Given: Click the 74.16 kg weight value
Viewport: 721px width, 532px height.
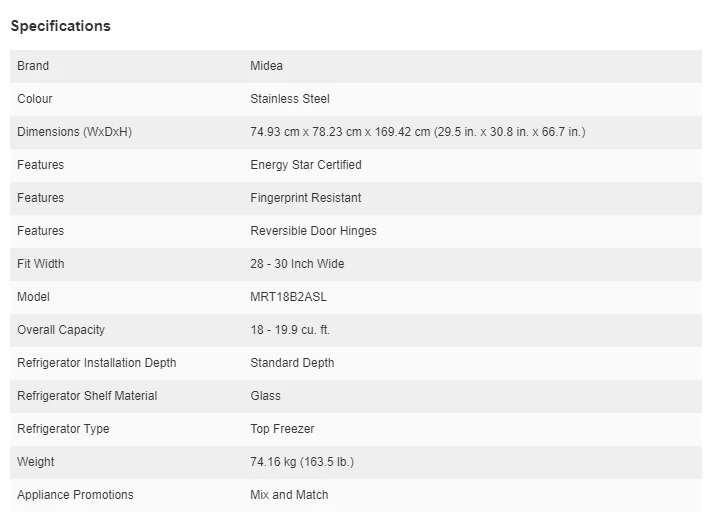Looking at the screenshot, I should 301,462.
